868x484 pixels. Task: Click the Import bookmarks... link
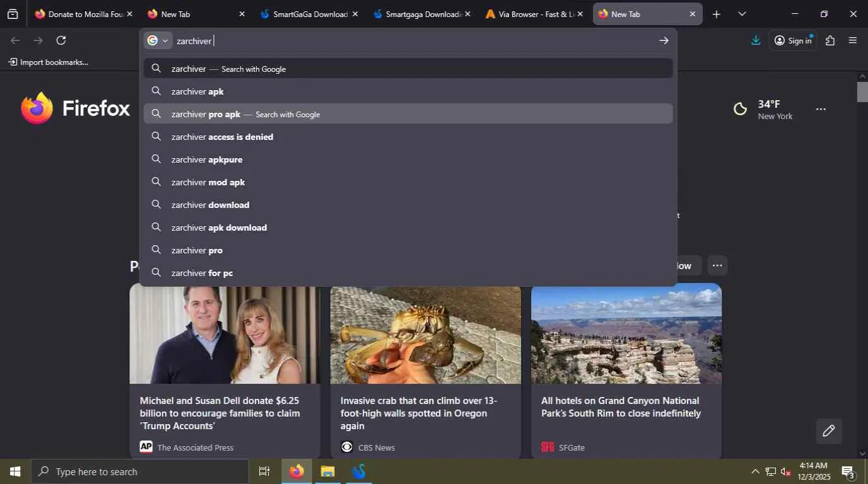pyautogui.click(x=48, y=62)
